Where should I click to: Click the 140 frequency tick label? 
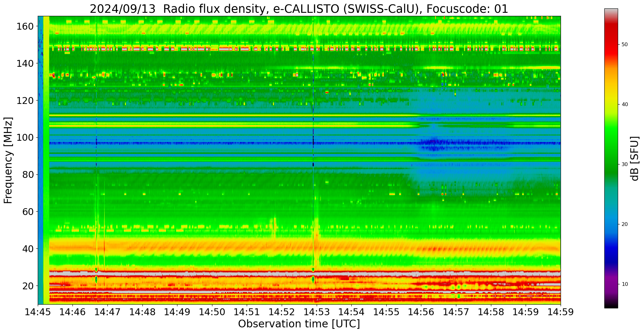click(25, 63)
